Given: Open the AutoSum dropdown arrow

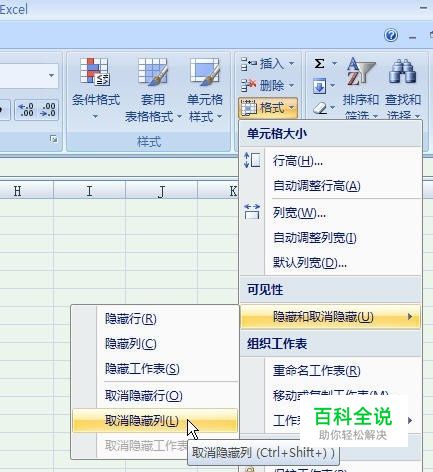Looking at the screenshot, I should coord(334,63).
